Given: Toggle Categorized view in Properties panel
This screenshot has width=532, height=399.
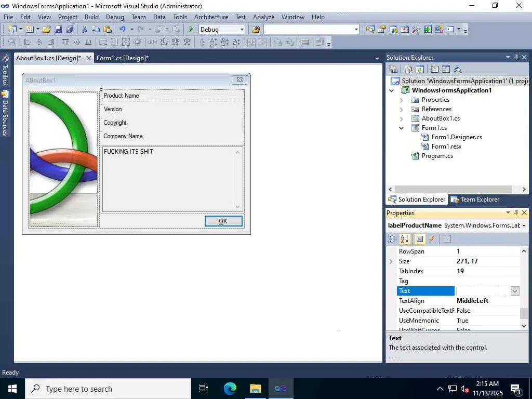Looking at the screenshot, I should (x=393, y=239).
